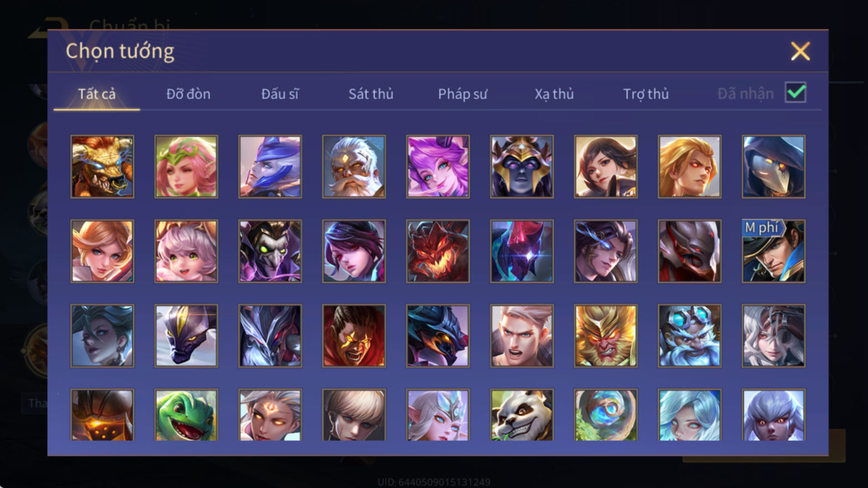The width and height of the screenshot is (868, 488).
Task: Switch to the 'Đỡ đòn' tab
Action: point(188,94)
